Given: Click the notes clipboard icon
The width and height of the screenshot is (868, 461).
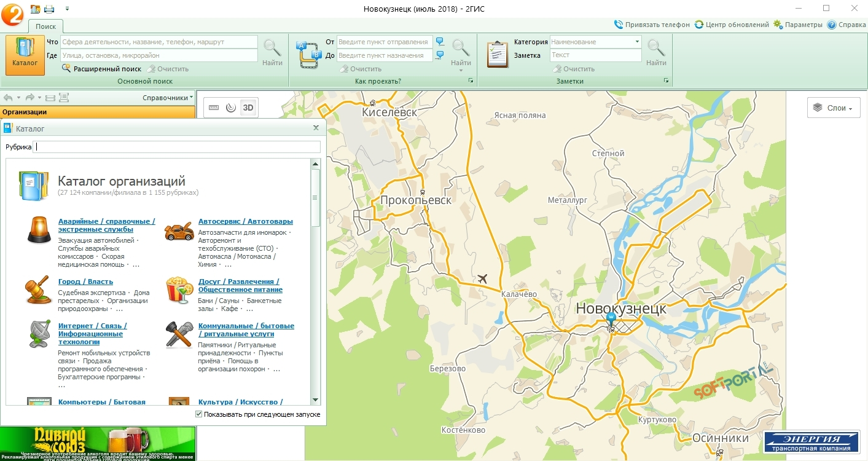Looking at the screenshot, I should (497, 55).
